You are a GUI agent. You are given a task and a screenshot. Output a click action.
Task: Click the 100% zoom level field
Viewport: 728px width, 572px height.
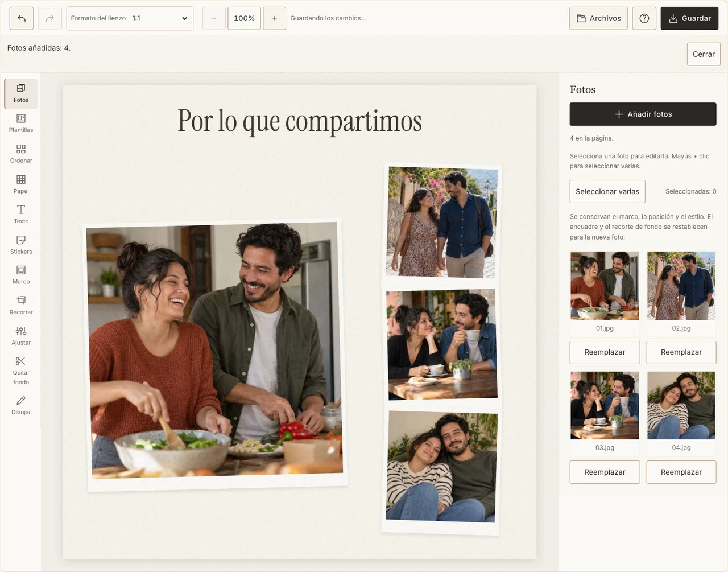tap(244, 18)
